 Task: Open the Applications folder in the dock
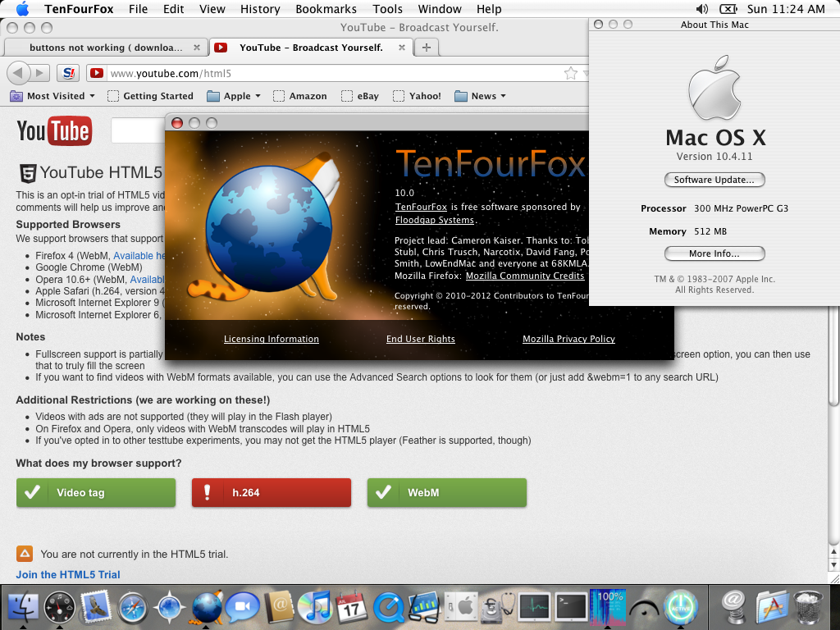[x=772, y=607]
